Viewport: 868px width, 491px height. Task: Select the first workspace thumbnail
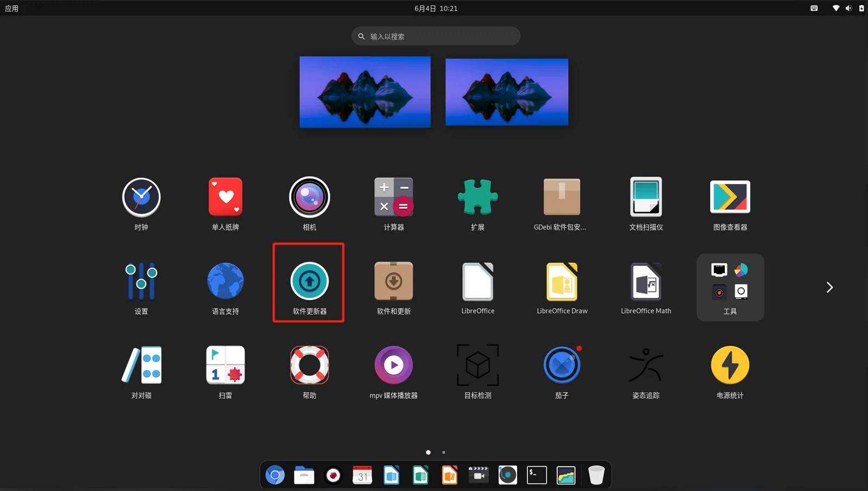pyautogui.click(x=365, y=92)
